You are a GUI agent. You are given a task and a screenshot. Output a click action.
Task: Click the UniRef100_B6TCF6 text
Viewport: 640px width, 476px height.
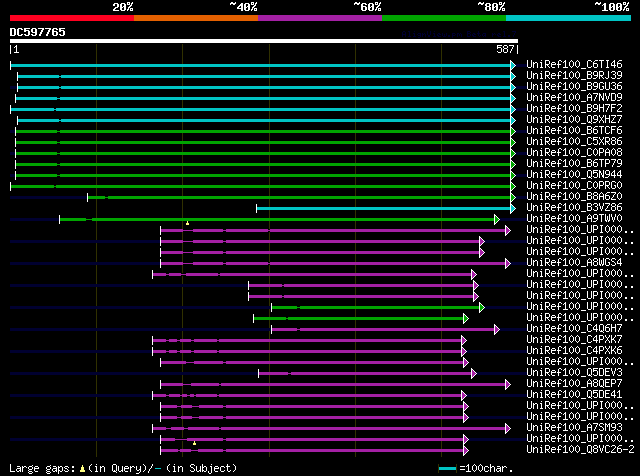pos(574,131)
